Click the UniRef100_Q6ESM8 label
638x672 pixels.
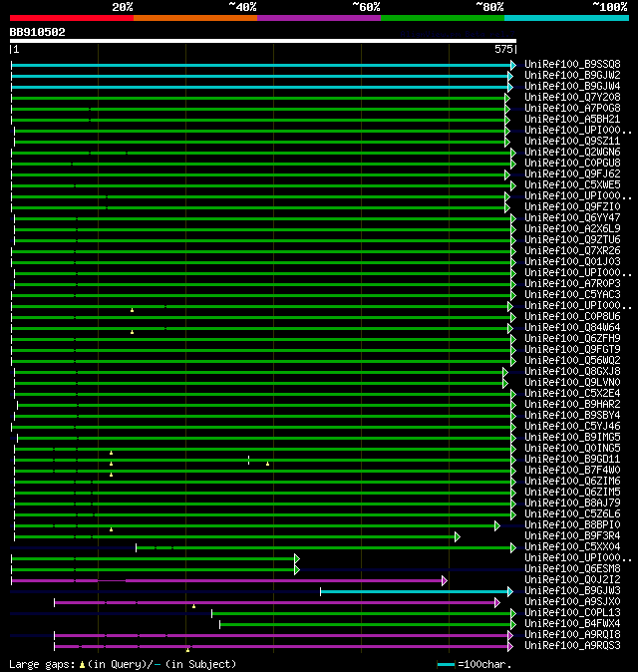coord(572,569)
